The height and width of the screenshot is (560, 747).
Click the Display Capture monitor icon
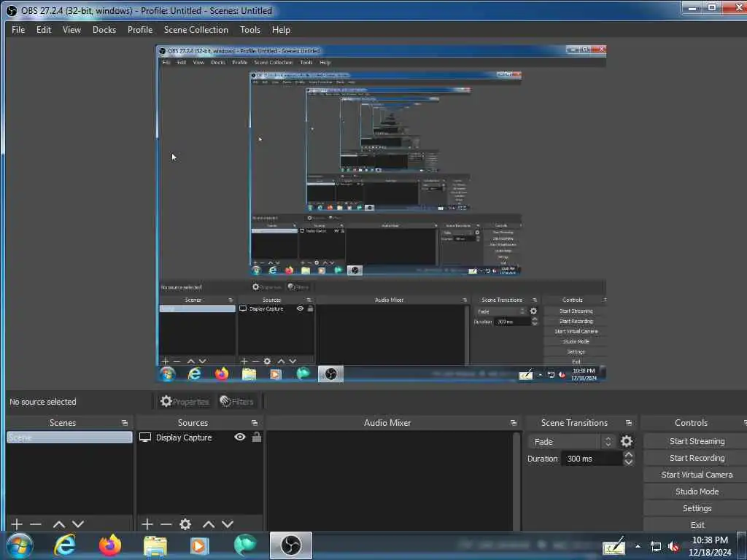(x=145, y=437)
